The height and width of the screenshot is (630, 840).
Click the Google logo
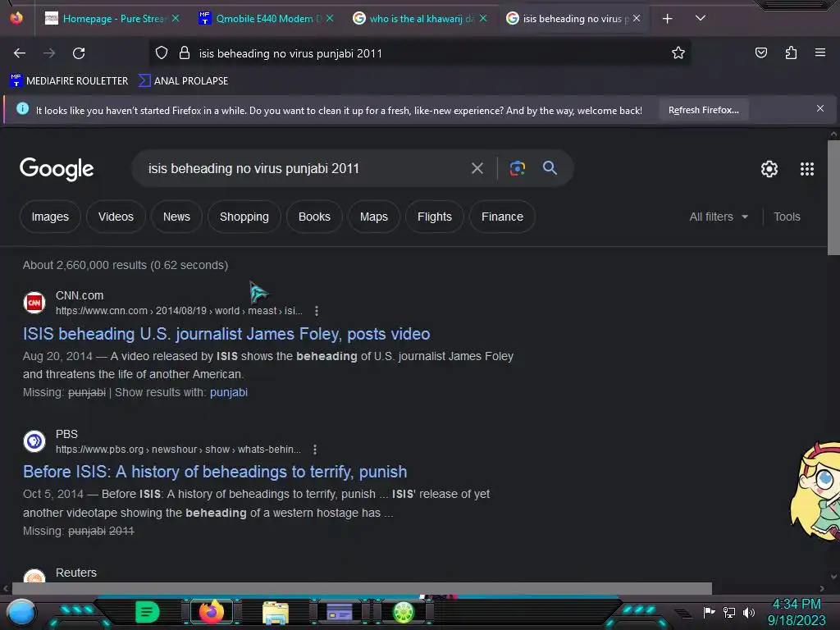click(x=57, y=169)
